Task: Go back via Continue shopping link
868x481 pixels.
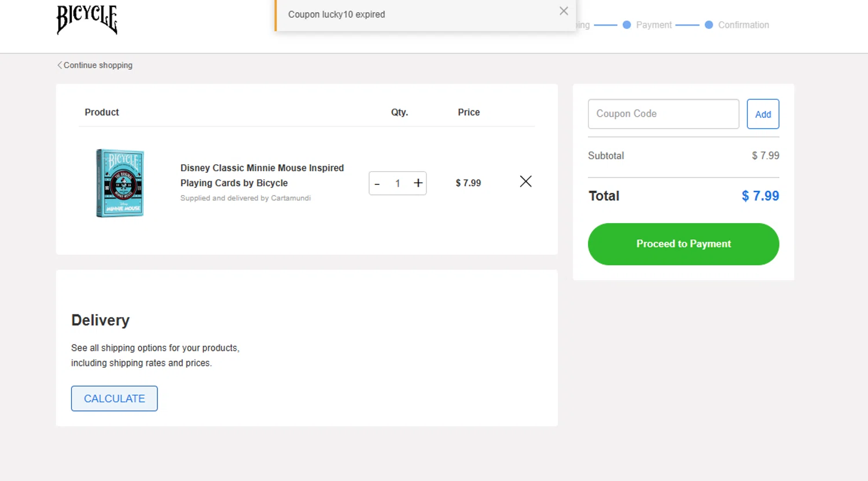Action: [95, 65]
